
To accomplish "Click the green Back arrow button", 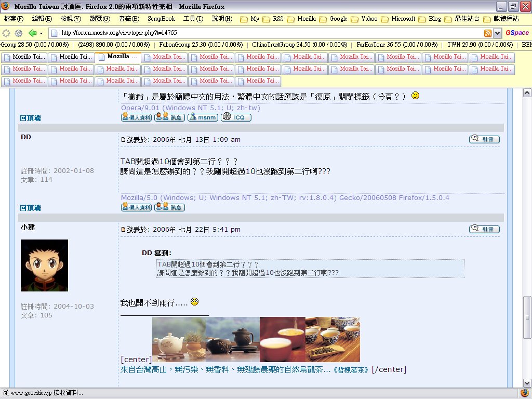I will point(33,33).
